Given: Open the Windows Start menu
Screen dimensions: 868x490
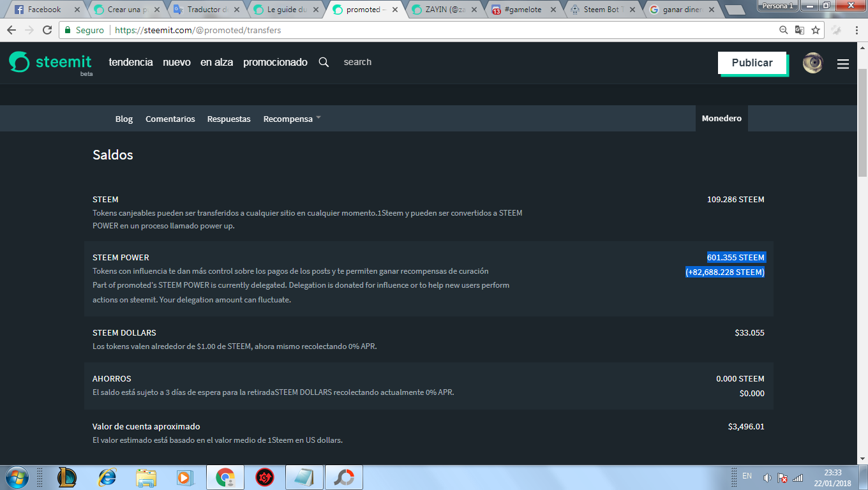Looking at the screenshot, I should coord(15,477).
